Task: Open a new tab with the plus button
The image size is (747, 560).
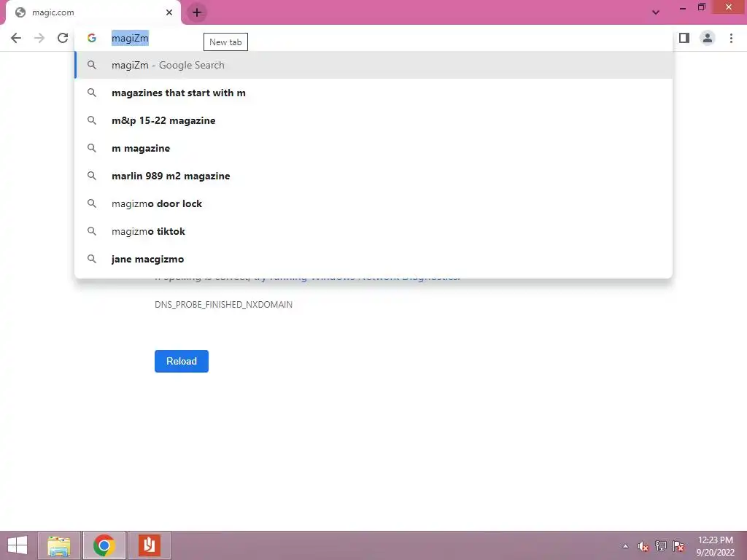Action: (197, 12)
